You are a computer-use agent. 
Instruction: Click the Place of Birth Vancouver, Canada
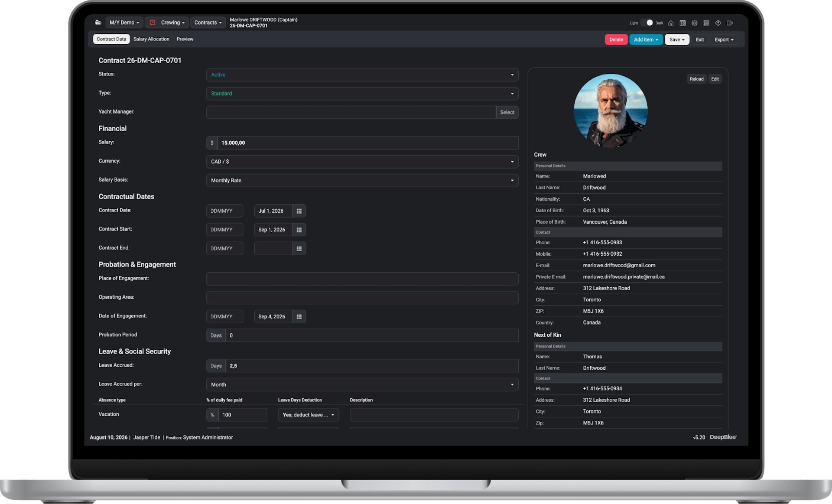(x=604, y=222)
